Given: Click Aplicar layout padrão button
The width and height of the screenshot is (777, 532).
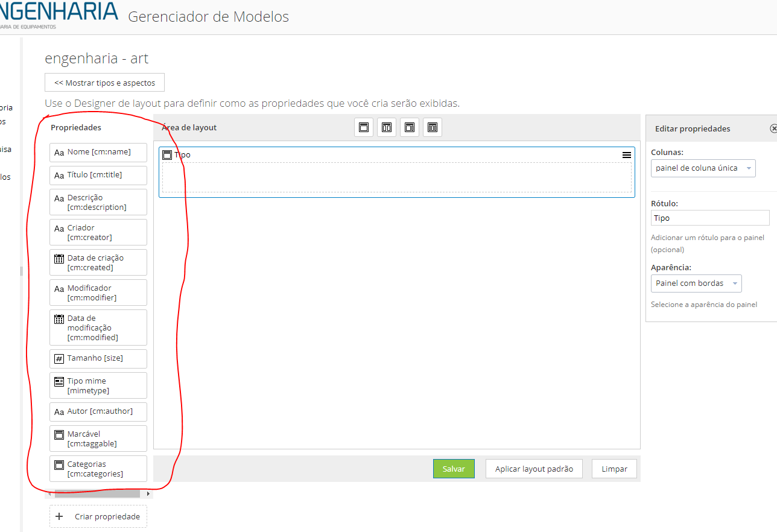Looking at the screenshot, I should 534,469.
